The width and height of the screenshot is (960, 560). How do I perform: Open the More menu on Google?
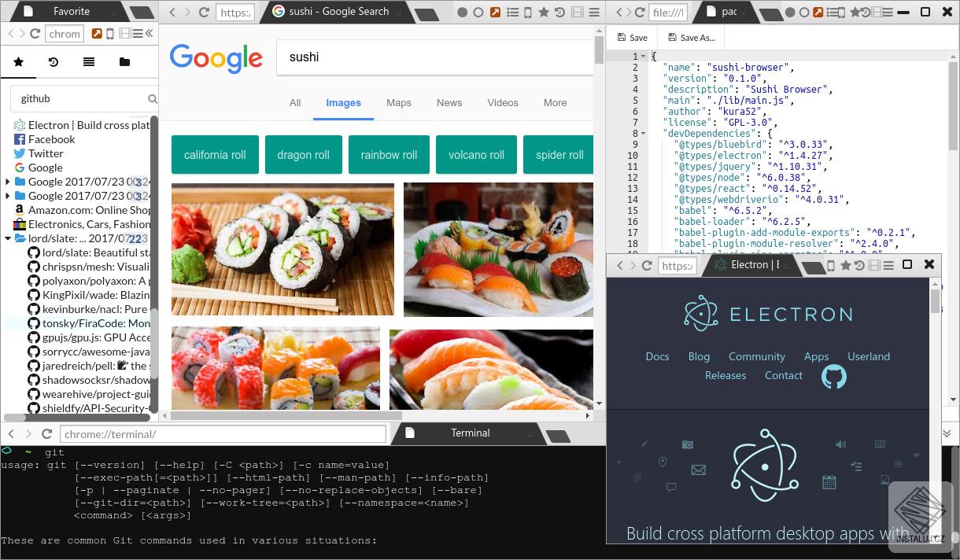(555, 103)
